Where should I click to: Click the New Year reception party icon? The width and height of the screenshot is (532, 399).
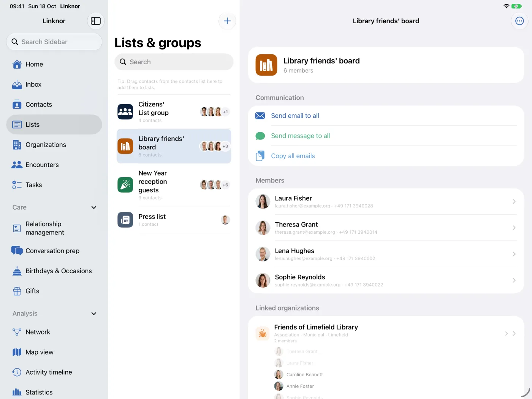tap(125, 185)
